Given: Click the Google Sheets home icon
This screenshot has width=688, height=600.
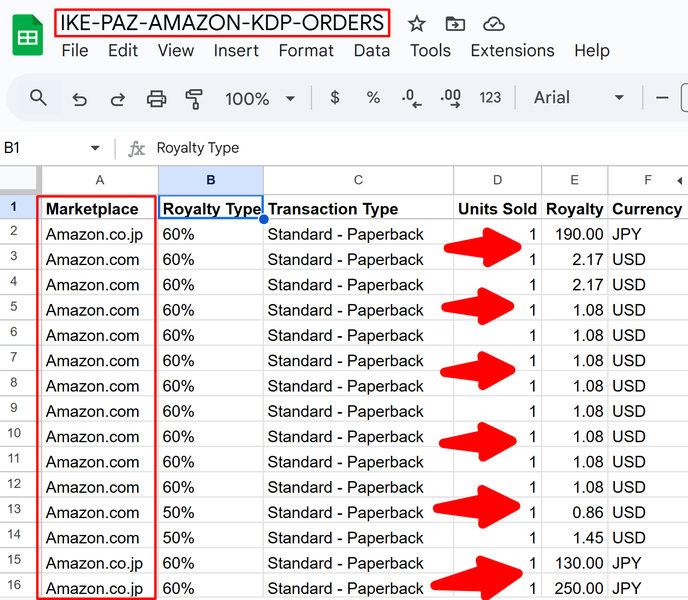Looking at the screenshot, I should tap(28, 36).
